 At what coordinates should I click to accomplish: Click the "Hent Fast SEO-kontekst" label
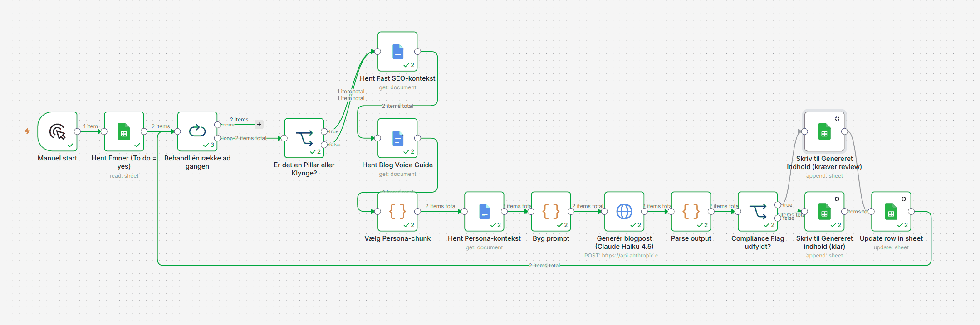click(397, 78)
